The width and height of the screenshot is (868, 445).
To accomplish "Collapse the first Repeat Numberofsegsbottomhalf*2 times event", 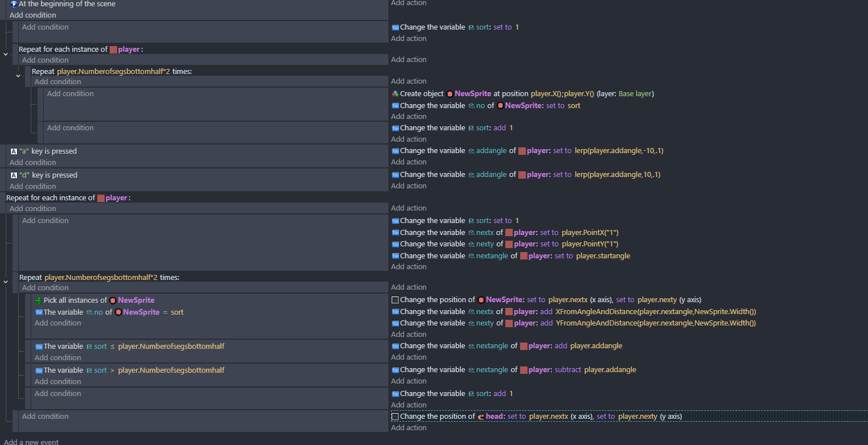I will tap(18, 75).
